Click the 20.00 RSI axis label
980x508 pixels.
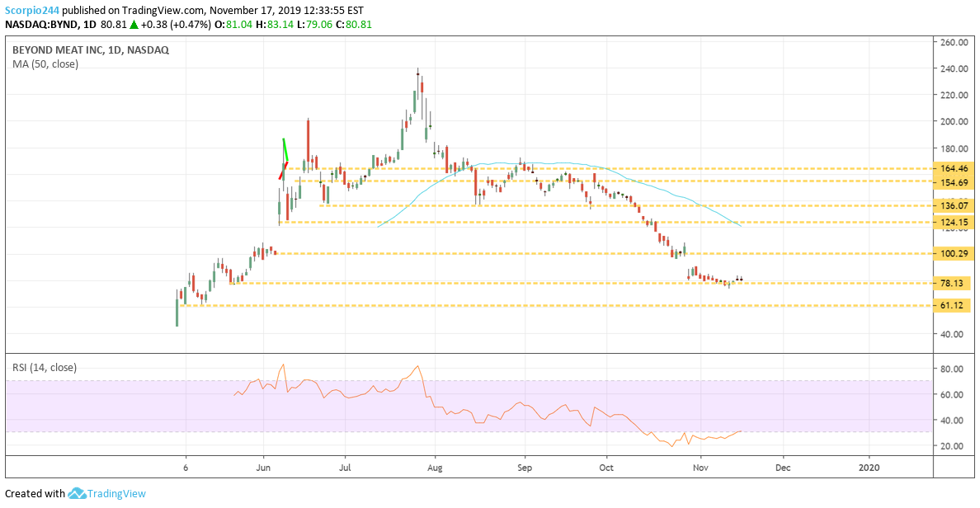point(952,445)
